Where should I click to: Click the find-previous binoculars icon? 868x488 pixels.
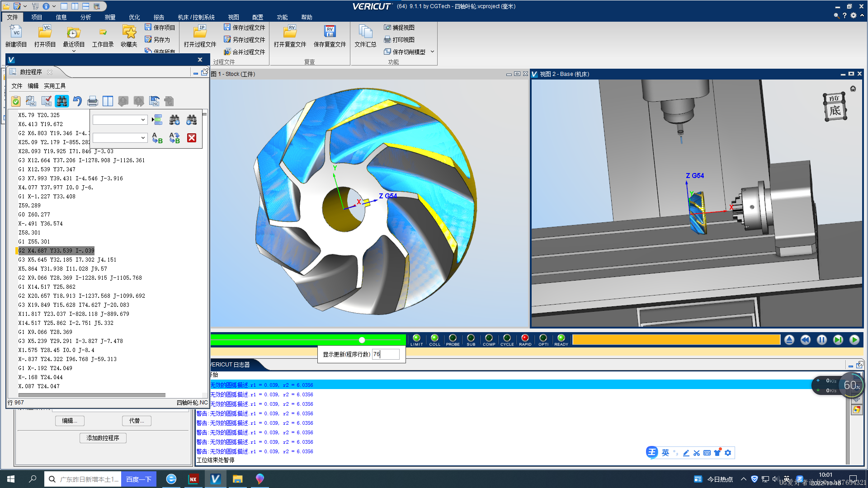(x=192, y=120)
